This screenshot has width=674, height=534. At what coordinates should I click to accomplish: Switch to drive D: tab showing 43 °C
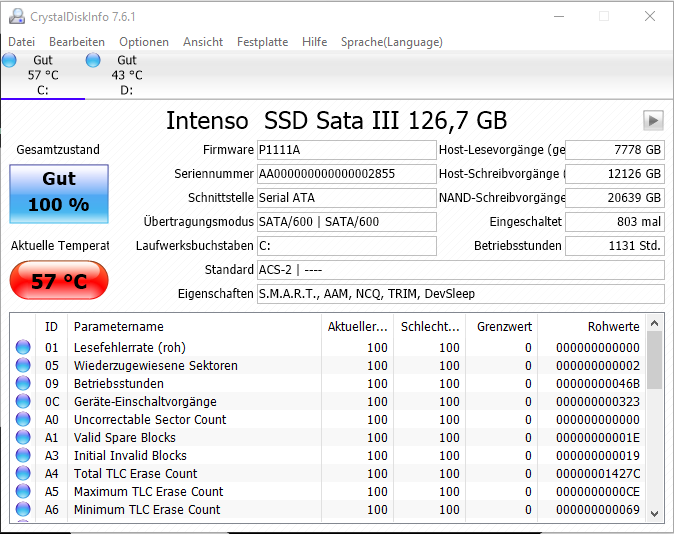(127, 75)
